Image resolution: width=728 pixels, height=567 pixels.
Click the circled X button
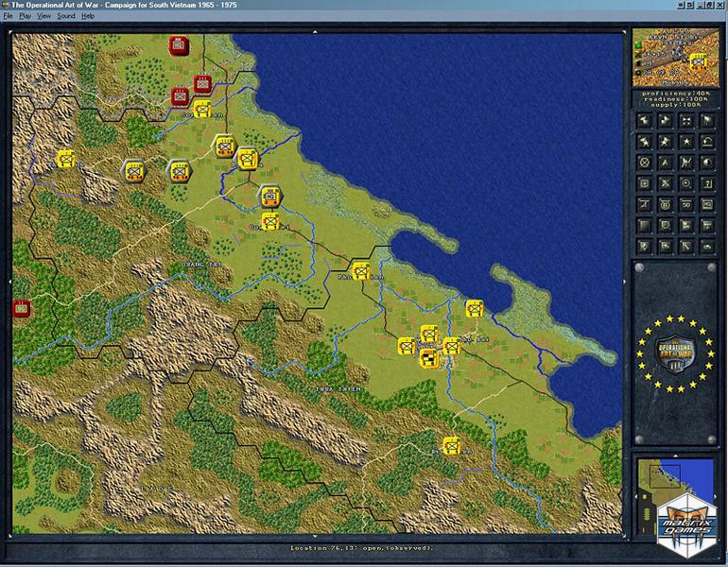[x=645, y=163]
